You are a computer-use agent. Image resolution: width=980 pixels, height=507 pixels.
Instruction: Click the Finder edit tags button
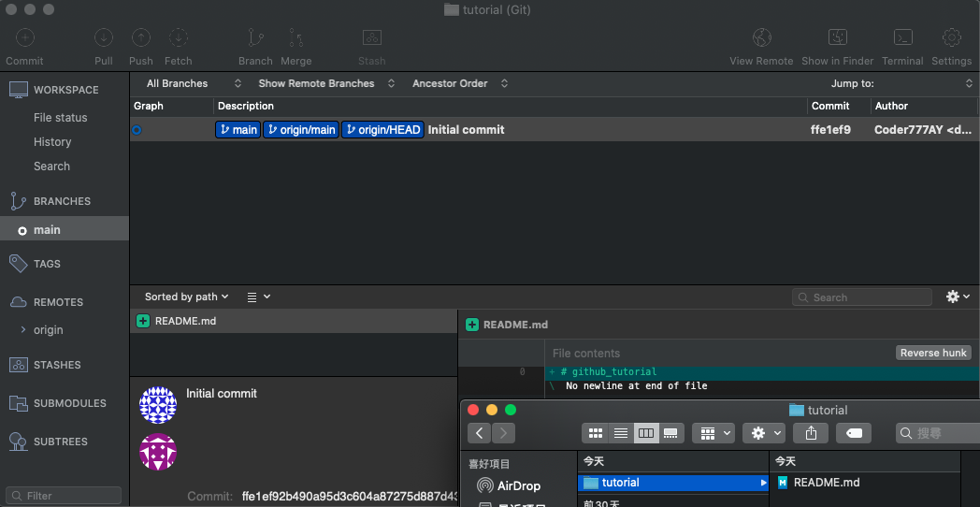[x=853, y=432]
